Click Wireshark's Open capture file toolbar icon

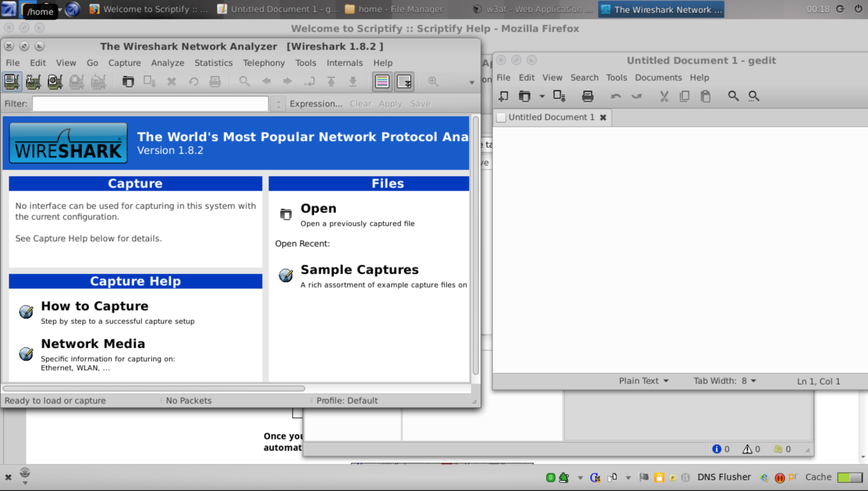128,82
